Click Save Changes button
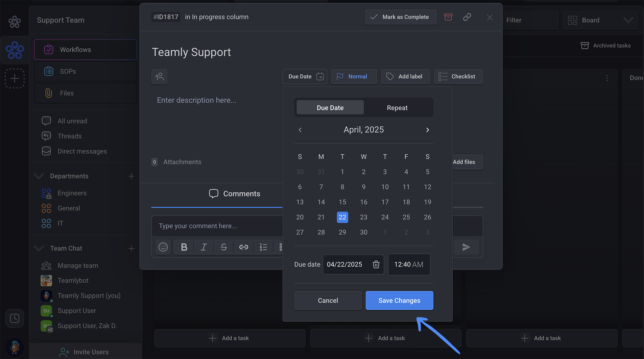The width and height of the screenshot is (644, 359). click(x=399, y=301)
